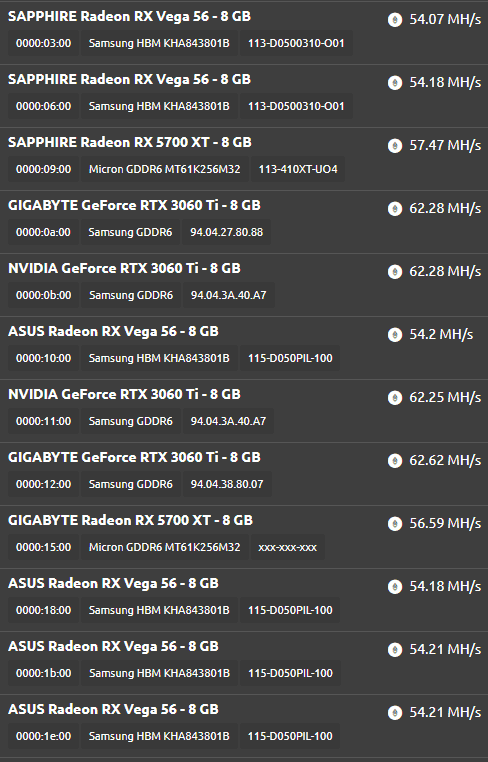The height and width of the screenshot is (762, 488).
Task: Click the xxx-xxx-xxx BIOS tag
Action: pyautogui.click(x=287, y=547)
